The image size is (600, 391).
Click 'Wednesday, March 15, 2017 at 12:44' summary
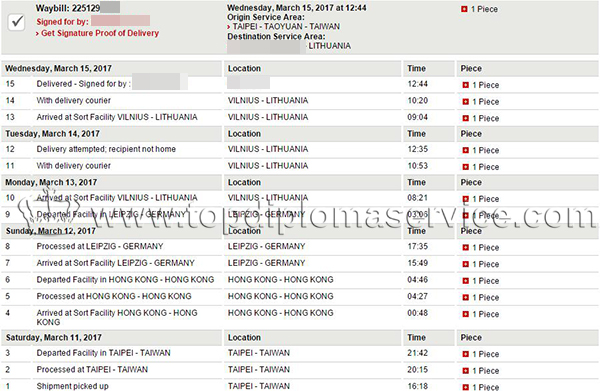(x=297, y=8)
